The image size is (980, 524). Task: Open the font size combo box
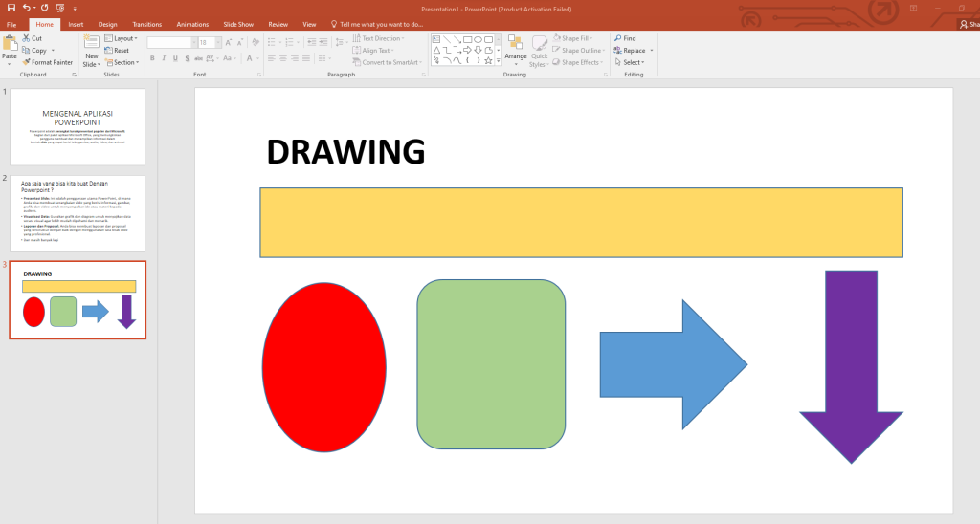(207, 43)
